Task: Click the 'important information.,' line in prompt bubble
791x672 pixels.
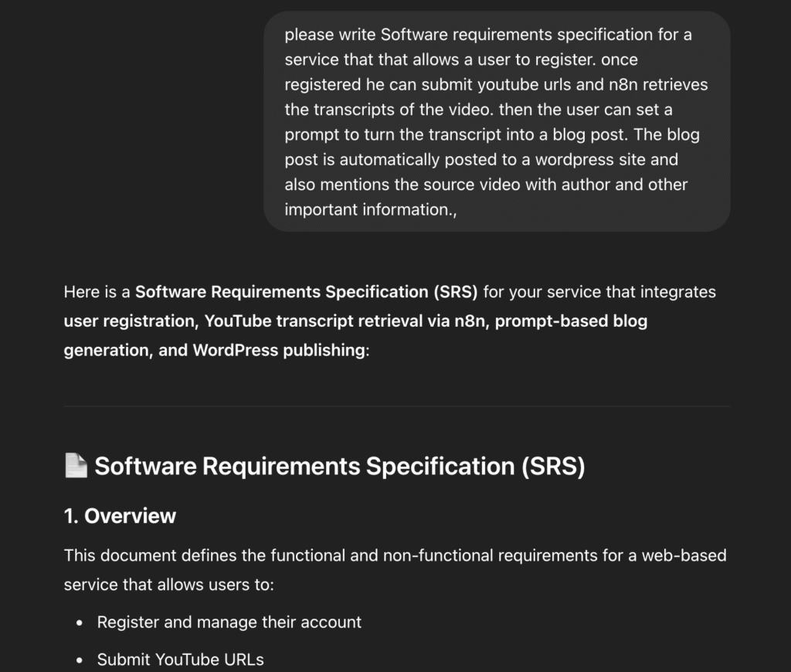Action: pyautogui.click(x=371, y=210)
